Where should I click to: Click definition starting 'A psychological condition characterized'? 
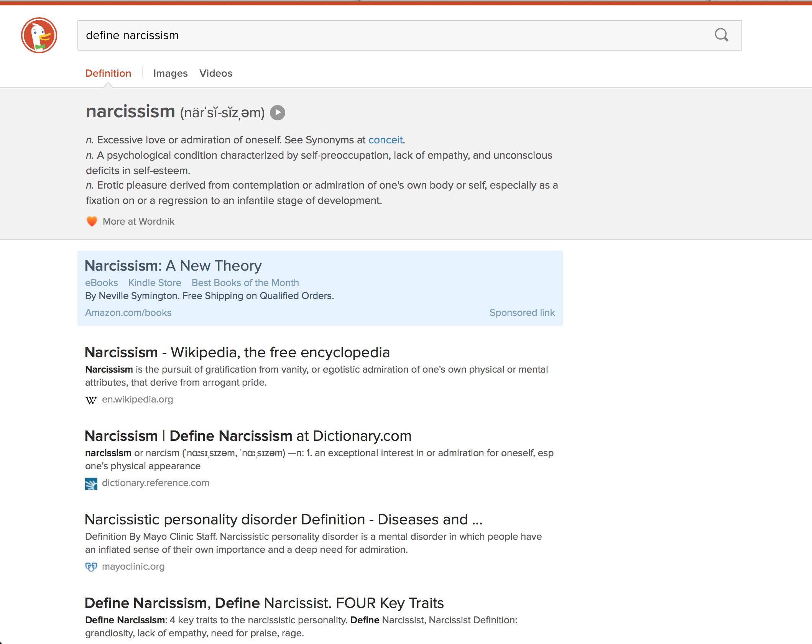tap(319, 163)
